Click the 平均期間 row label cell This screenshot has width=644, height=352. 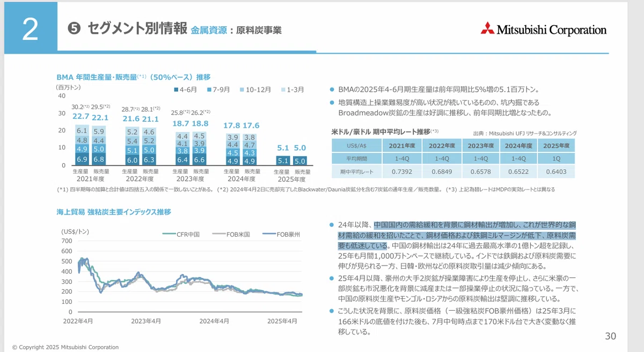[356, 158]
